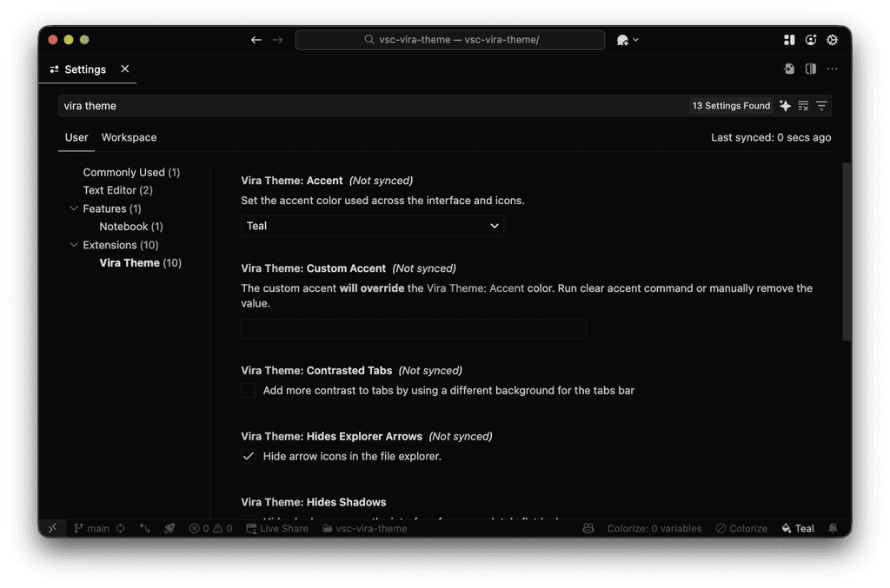890x588 pixels.
Task: Open notifications bell in status bar
Action: [x=833, y=528]
